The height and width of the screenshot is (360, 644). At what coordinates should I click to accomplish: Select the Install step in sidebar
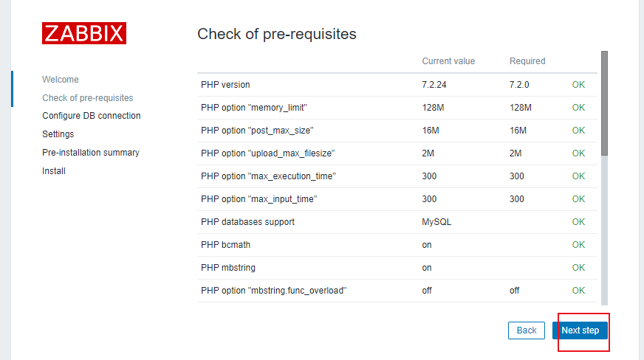pos(54,171)
